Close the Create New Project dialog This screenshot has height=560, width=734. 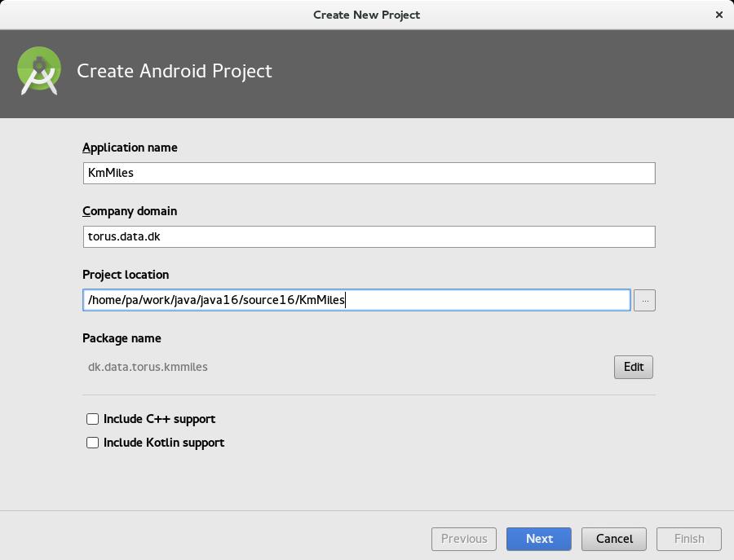719,15
